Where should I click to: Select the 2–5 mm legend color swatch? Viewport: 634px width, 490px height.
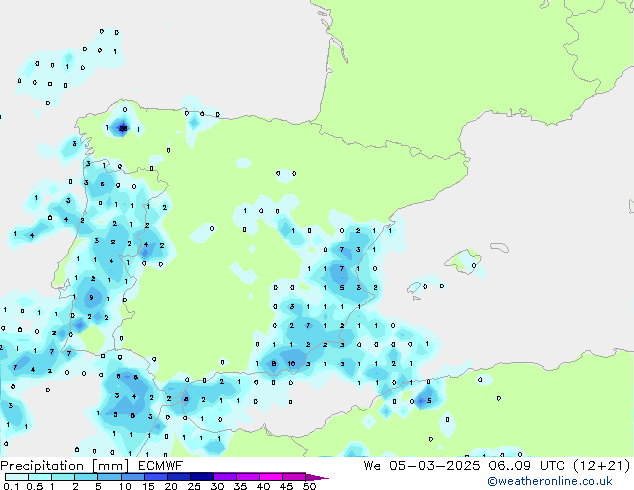pyautogui.click(x=86, y=477)
